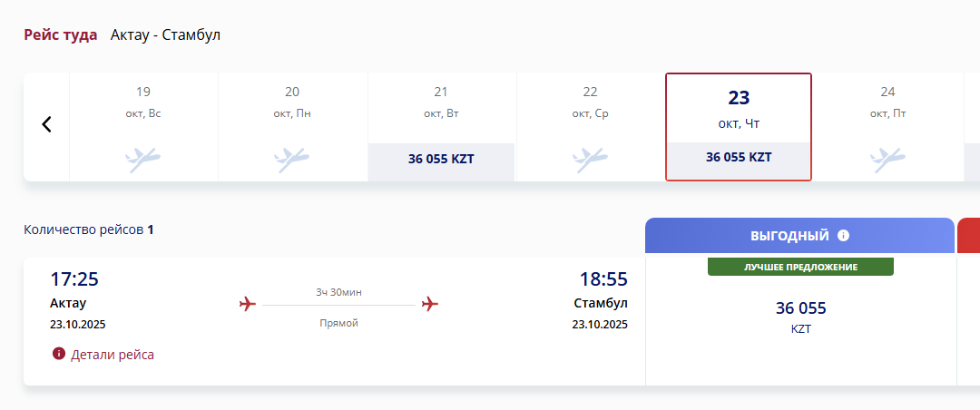Click the red departure plane icon
The width and height of the screenshot is (980, 410).
248,305
